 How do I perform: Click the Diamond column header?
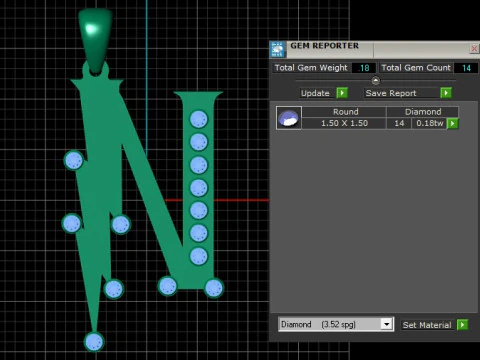(423, 112)
